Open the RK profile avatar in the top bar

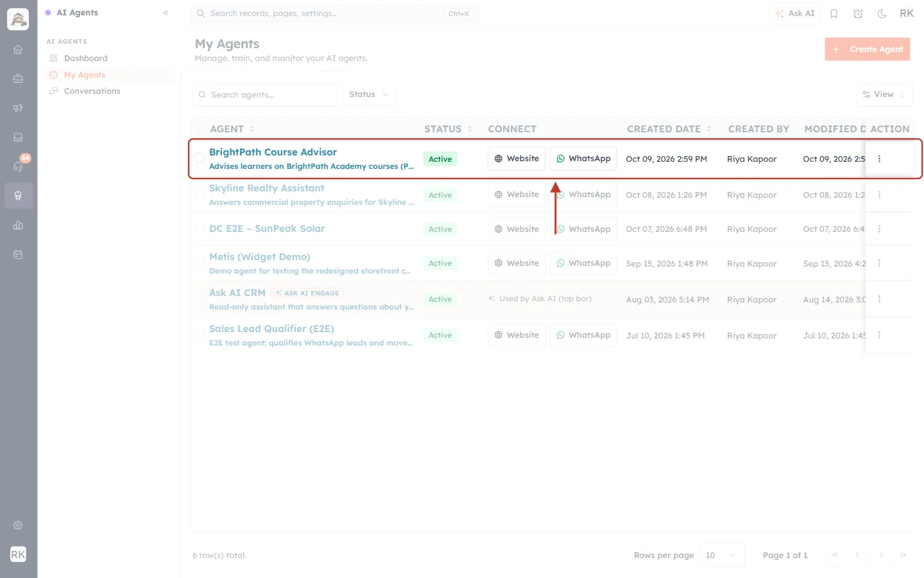(907, 13)
